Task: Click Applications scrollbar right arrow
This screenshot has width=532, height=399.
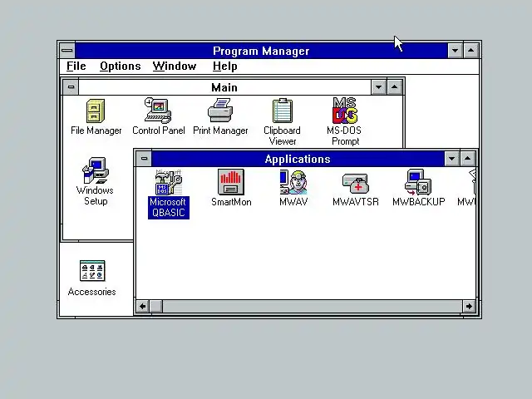Action: [x=469, y=307]
